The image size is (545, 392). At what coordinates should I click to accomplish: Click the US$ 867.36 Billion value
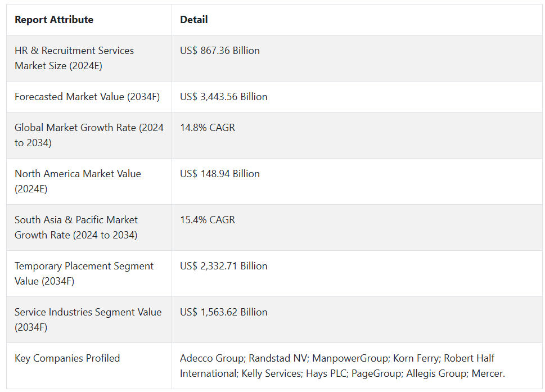click(x=220, y=51)
